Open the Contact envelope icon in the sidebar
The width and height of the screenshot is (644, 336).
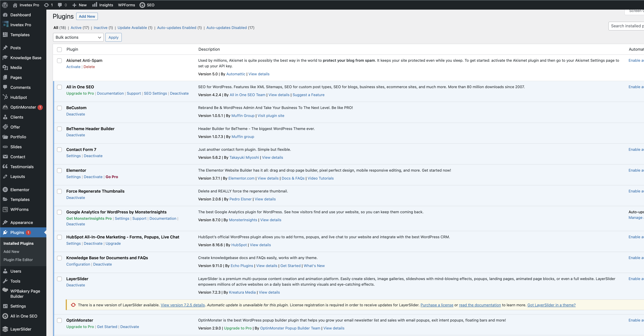click(x=5, y=157)
